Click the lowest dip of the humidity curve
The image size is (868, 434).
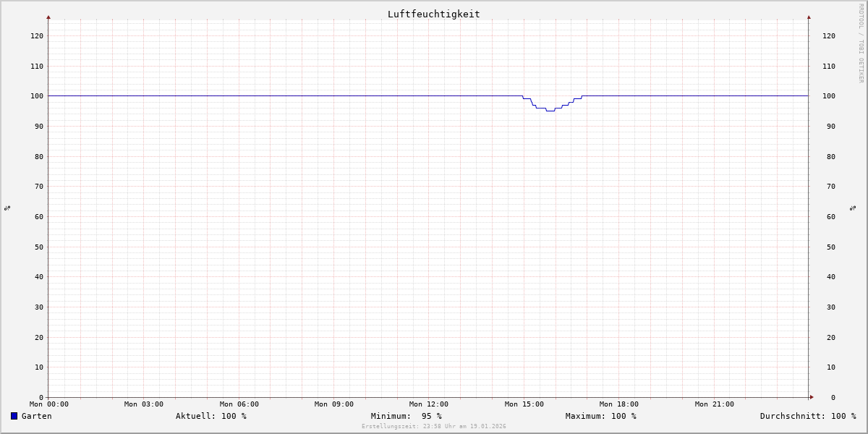(550, 111)
